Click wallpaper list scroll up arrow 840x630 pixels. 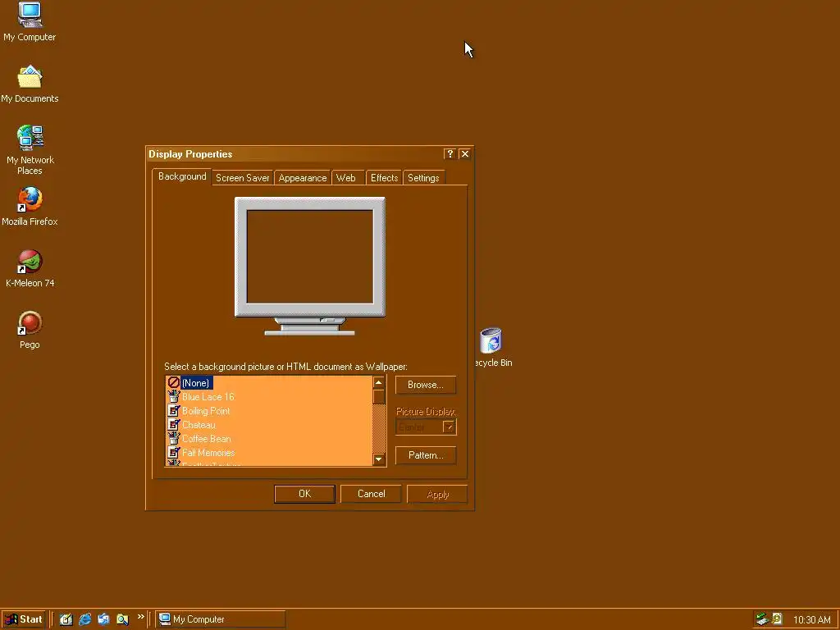(x=379, y=382)
